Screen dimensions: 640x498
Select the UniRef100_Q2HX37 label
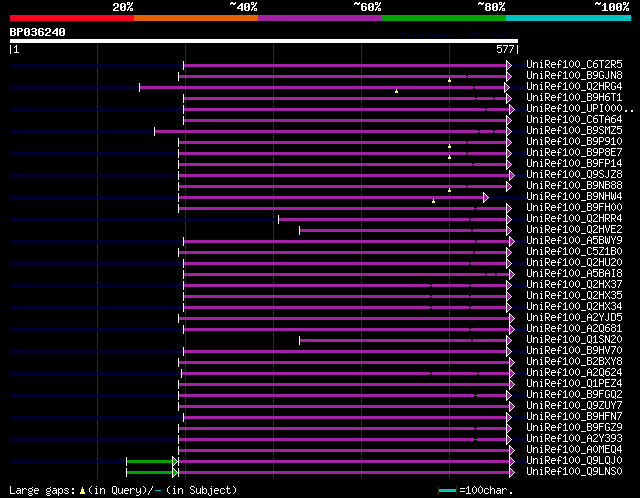pos(574,285)
